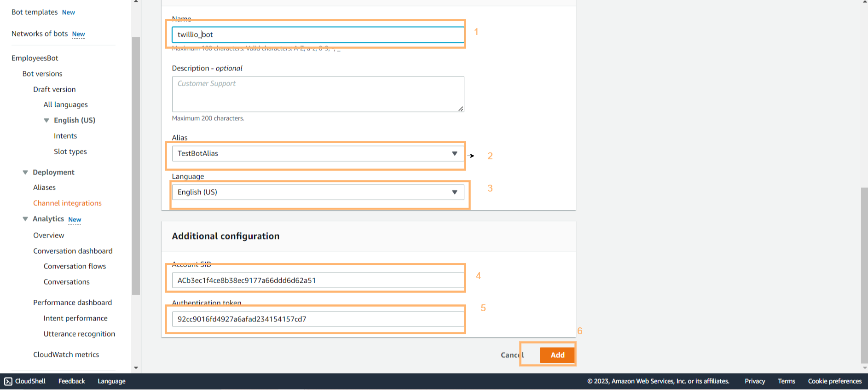Collapse the Analytics section triangle
868x390 pixels.
click(25, 219)
